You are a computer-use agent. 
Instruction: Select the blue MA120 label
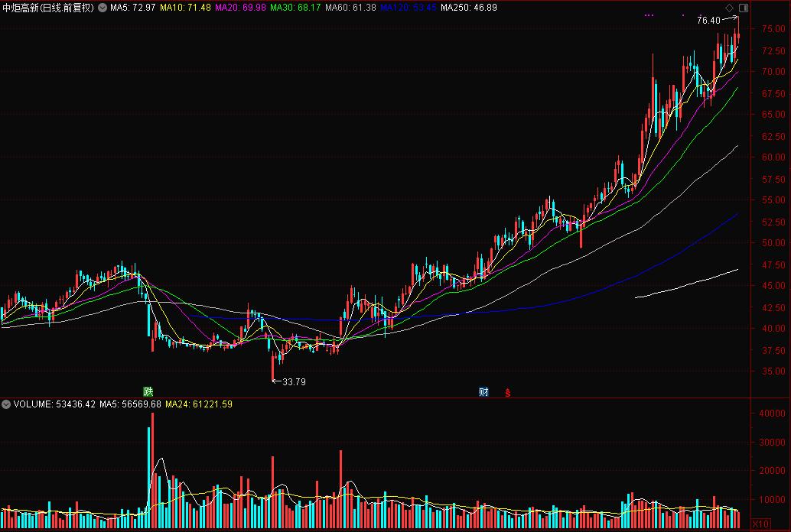click(x=408, y=8)
